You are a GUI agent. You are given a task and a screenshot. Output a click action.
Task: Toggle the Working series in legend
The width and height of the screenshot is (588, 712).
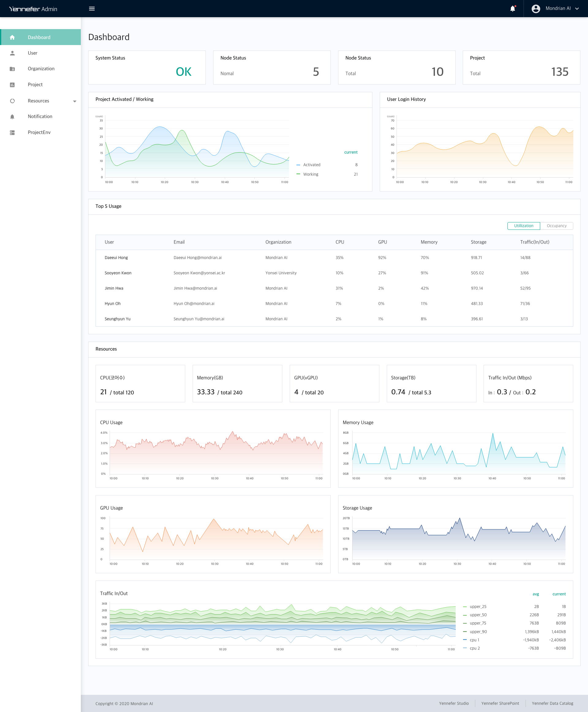point(310,174)
